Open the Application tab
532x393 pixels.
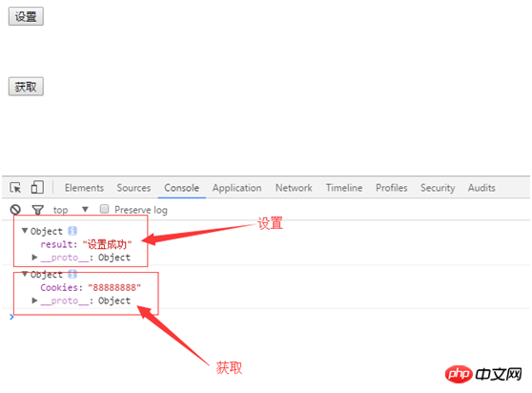click(236, 188)
